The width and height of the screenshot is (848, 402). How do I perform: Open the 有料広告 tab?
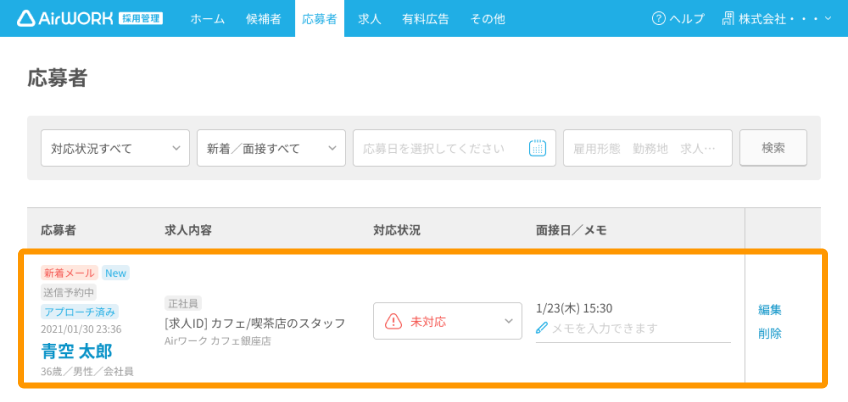coord(425,19)
